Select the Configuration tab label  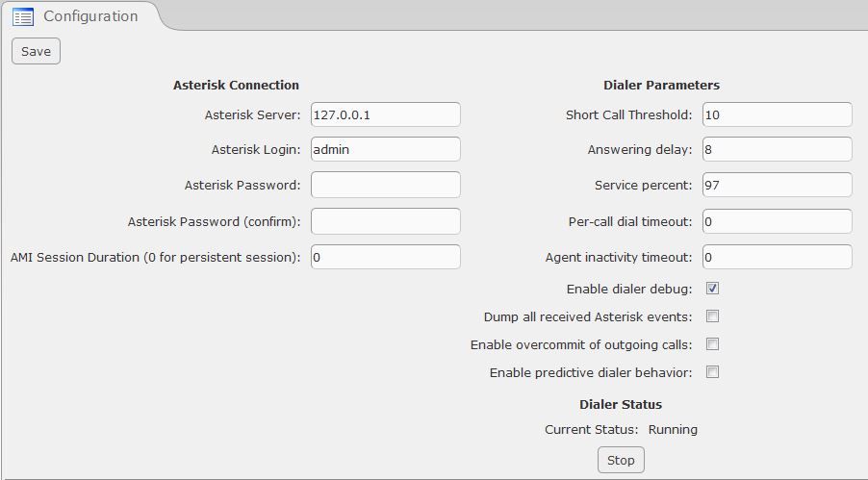click(90, 16)
